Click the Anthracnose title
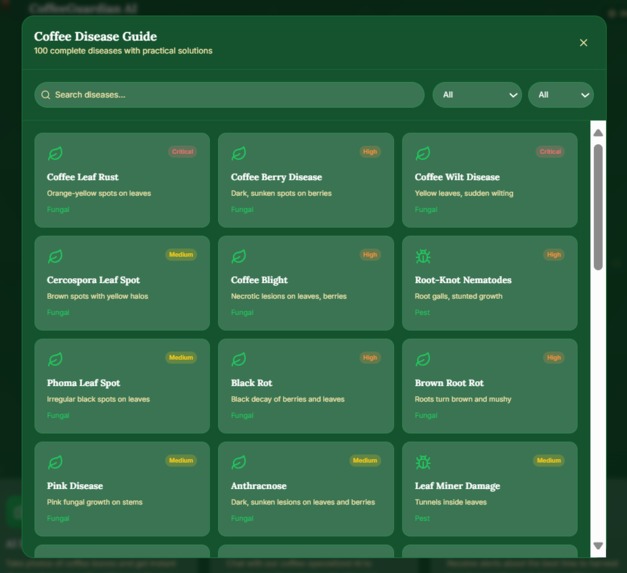The width and height of the screenshot is (627, 573). tap(259, 486)
